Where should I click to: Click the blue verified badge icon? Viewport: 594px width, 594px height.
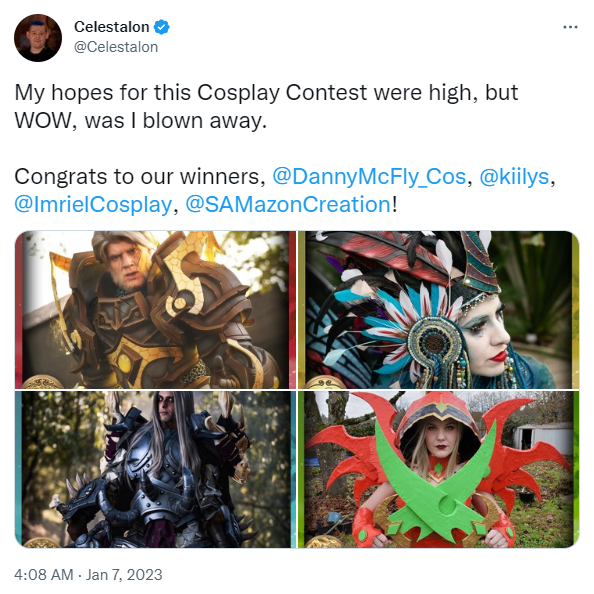coord(162,27)
